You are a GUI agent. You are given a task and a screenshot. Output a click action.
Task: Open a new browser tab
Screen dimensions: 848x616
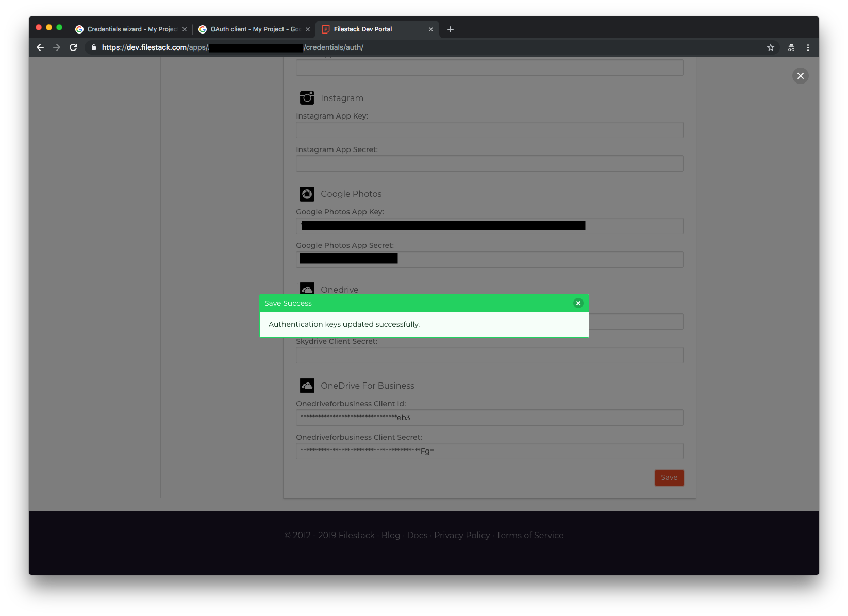tap(451, 29)
